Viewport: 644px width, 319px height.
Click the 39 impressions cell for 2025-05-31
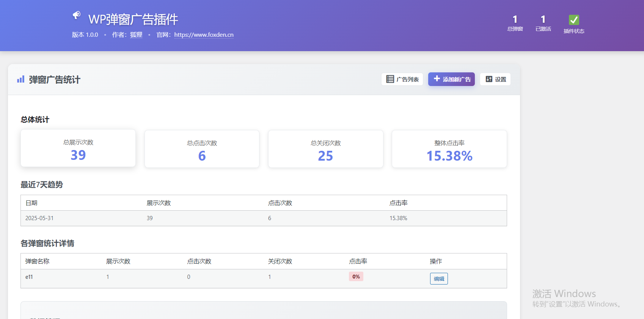pyautogui.click(x=150, y=218)
